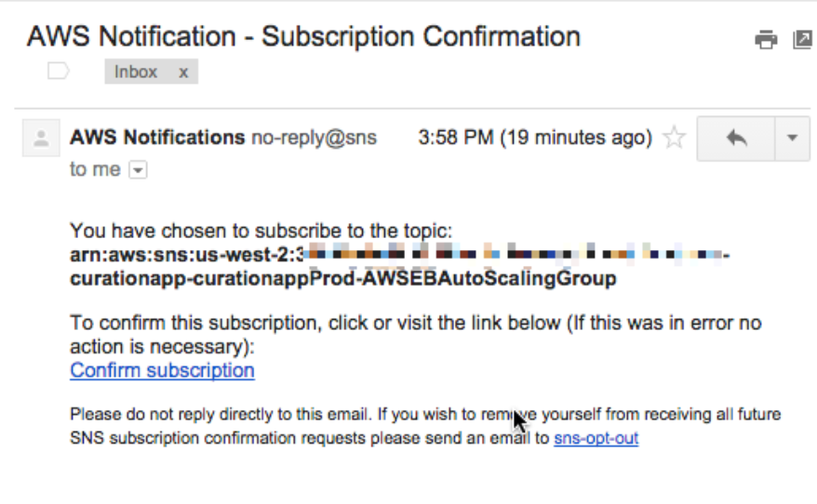817x504 pixels.
Task: Click the Inbox label tag
Action: (x=136, y=72)
